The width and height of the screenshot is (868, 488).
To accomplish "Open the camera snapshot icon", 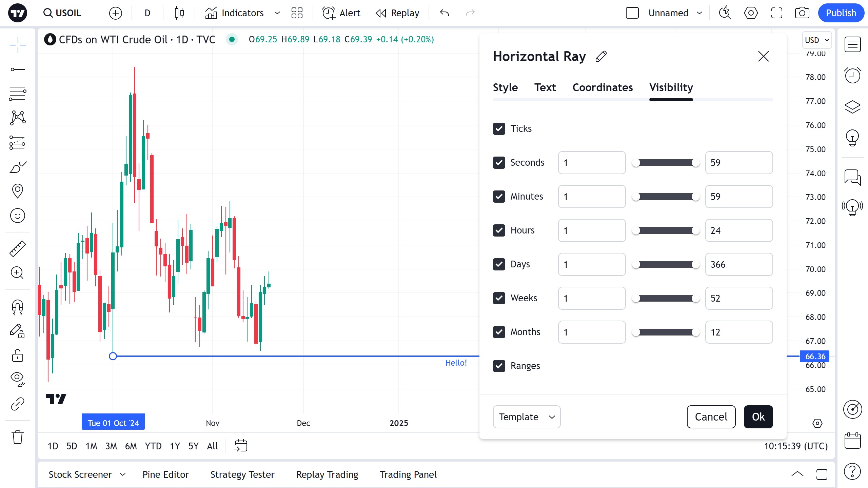I will pos(802,13).
